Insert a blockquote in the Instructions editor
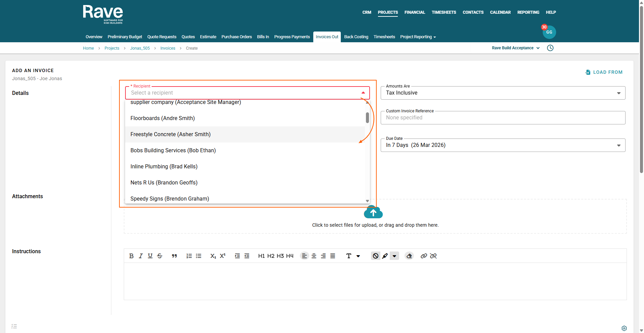 [174, 256]
